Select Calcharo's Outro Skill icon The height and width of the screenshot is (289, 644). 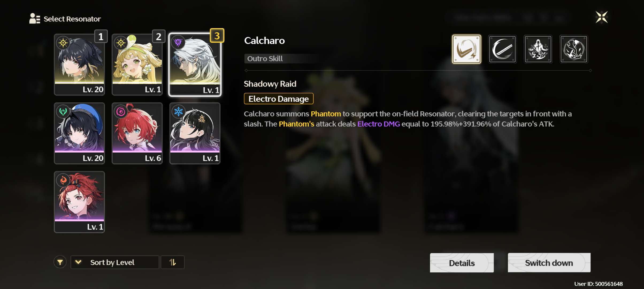[x=466, y=49]
